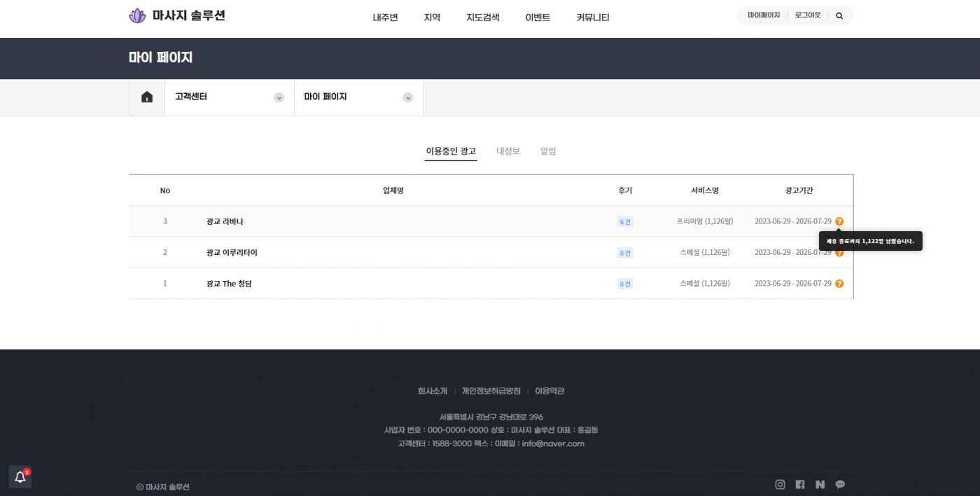This screenshot has width=980, height=496.
Task: Open the chat bubble icon in footer
Action: tap(840, 484)
